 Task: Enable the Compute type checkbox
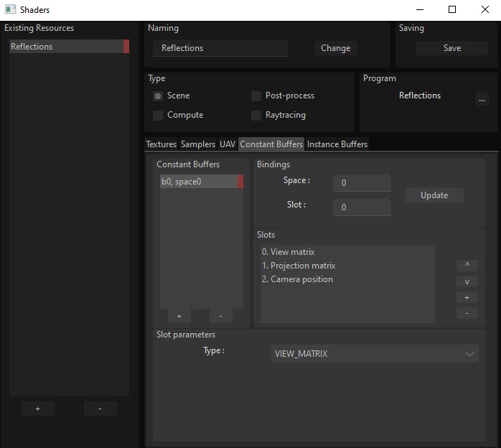click(x=158, y=116)
